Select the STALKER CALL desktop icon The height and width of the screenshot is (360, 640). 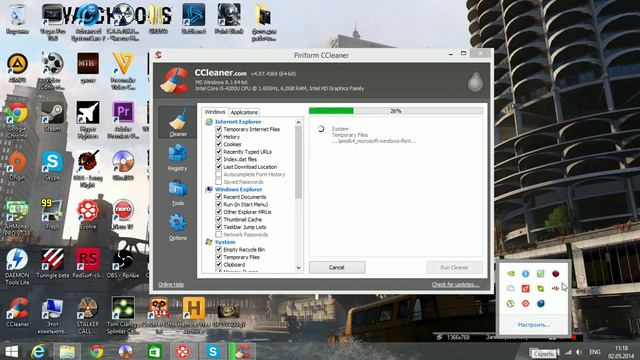click(x=88, y=316)
